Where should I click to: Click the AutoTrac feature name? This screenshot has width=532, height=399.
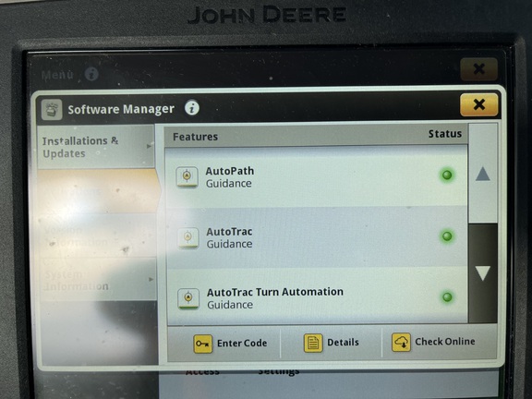pos(229,232)
